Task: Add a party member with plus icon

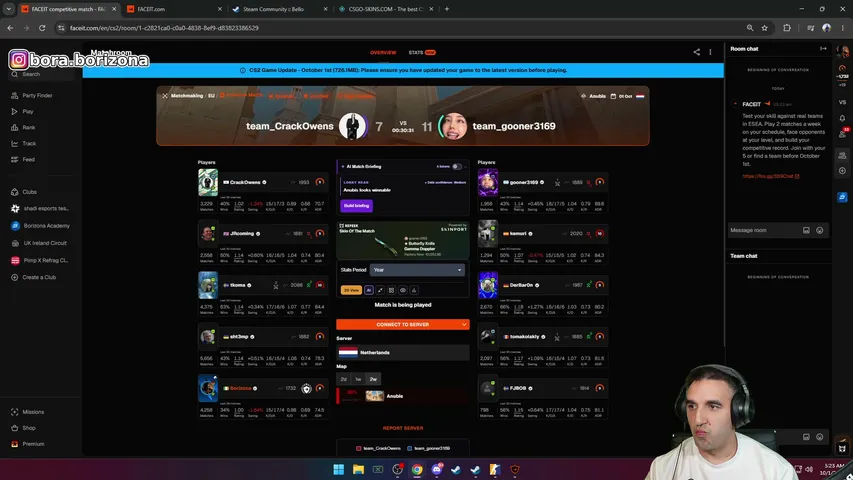Action: pos(842,171)
